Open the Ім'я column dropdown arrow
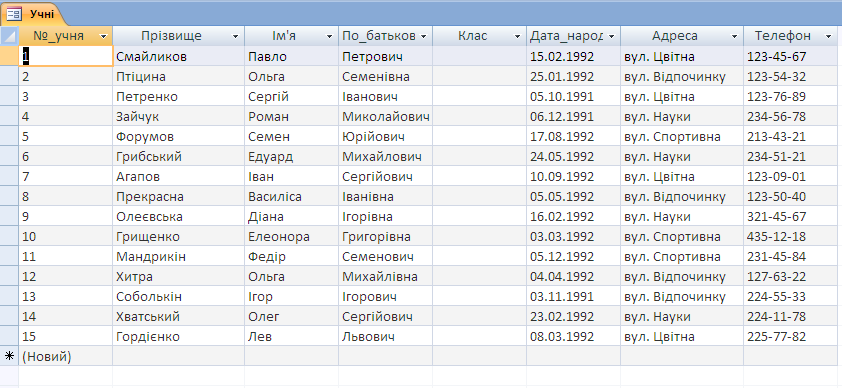 (x=329, y=36)
